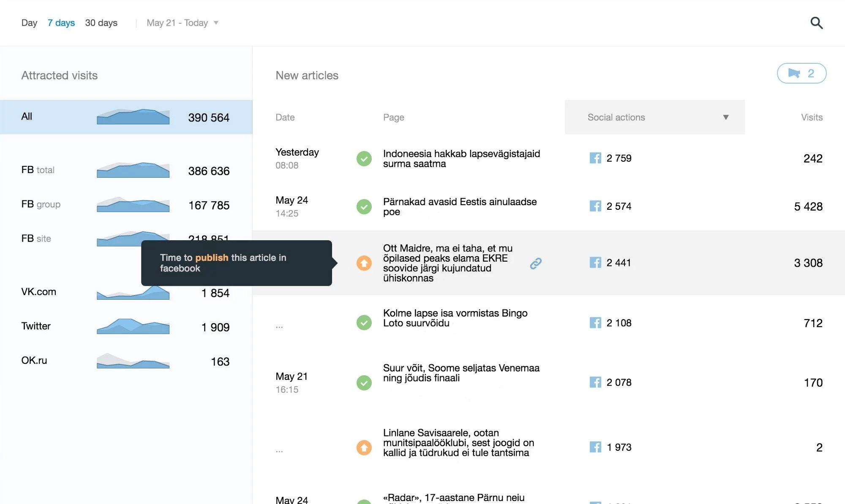This screenshot has width=845, height=504.
Task: Switch to the 7 days range
Action: click(61, 23)
